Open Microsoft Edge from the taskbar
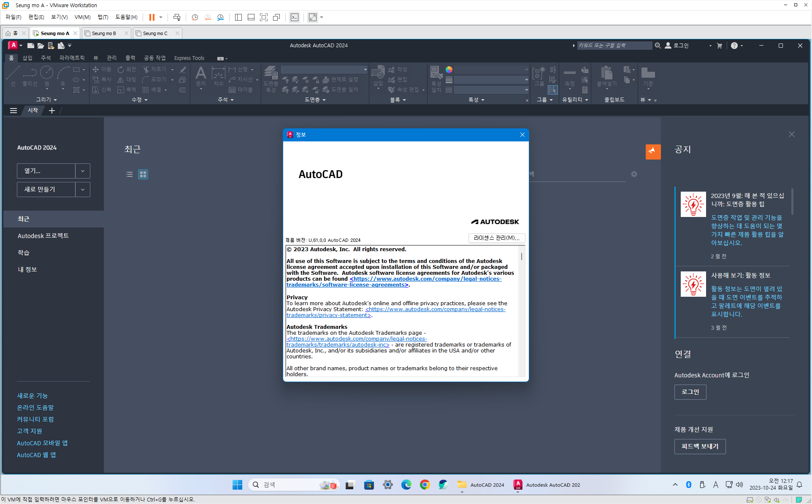 (406, 485)
